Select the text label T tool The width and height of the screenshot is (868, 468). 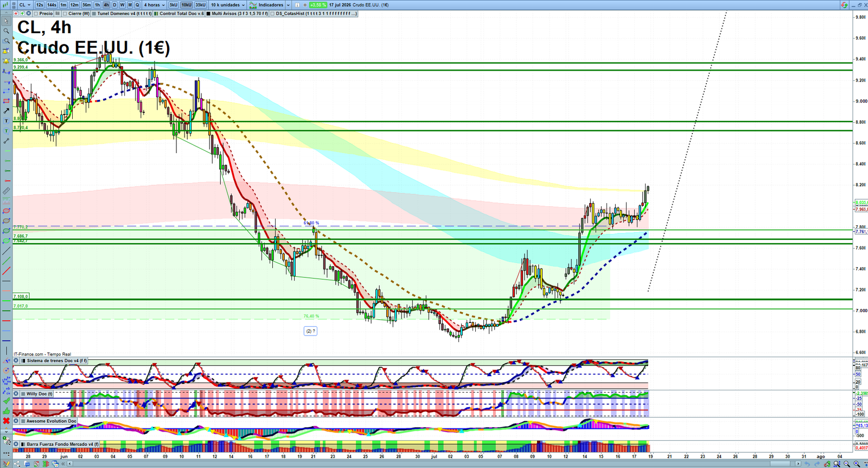coord(6,121)
